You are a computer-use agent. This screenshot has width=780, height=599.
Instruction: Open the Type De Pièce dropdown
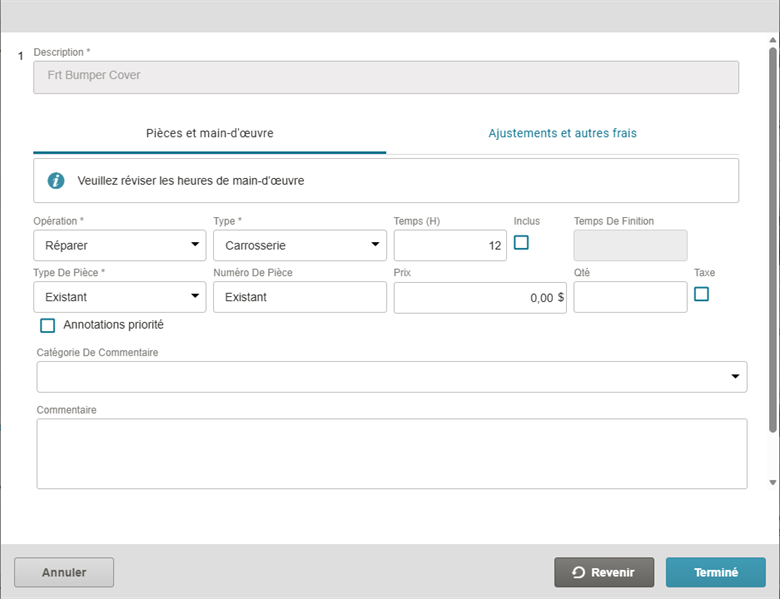(x=119, y=297)
